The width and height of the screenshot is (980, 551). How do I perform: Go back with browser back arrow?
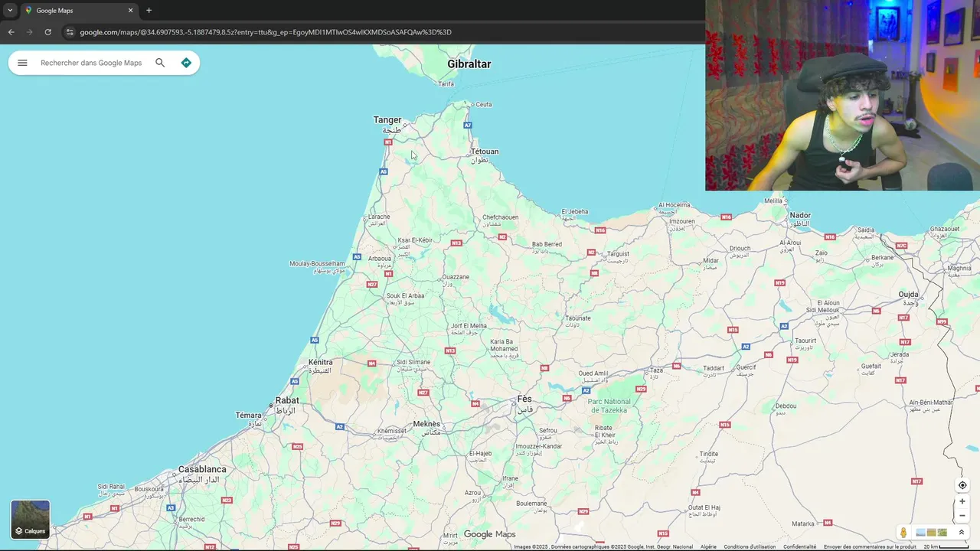coord(11,32)
